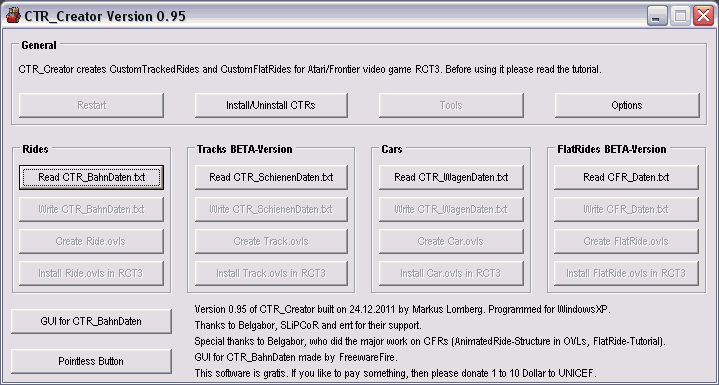The image size is (719, 385).
Task: Read CTR_WagenDaten.txt in Cars group
Action: pyautogui.click(x=451, y=177)
